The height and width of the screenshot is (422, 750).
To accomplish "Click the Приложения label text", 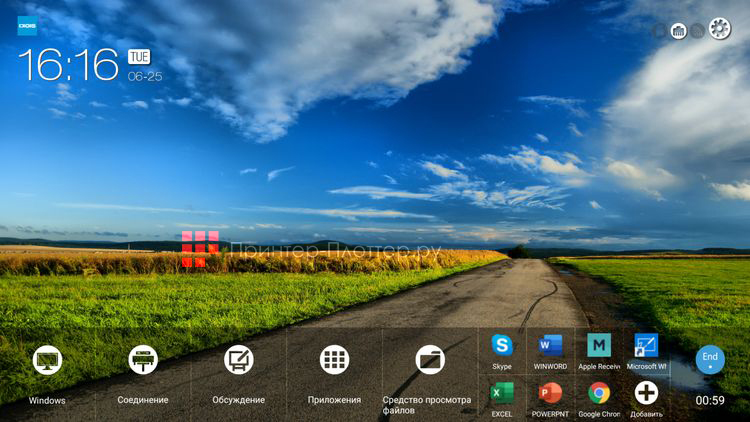I will 334,400.
